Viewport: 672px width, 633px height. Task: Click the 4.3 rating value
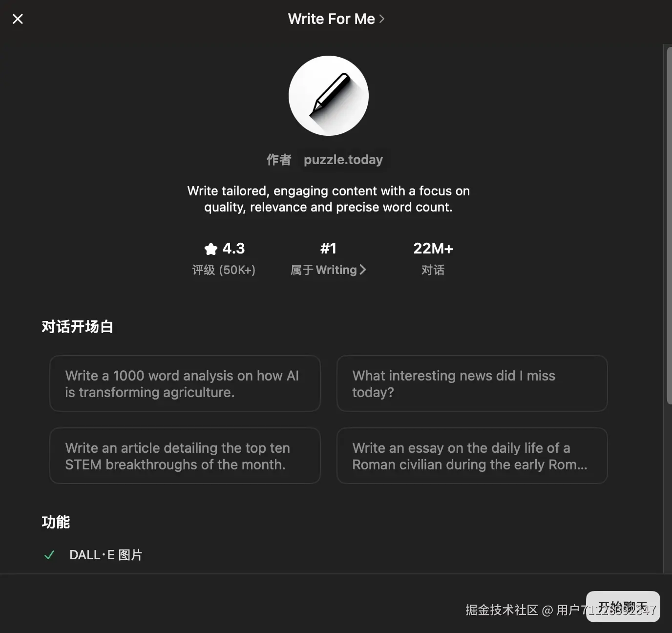tap(233, 249)
